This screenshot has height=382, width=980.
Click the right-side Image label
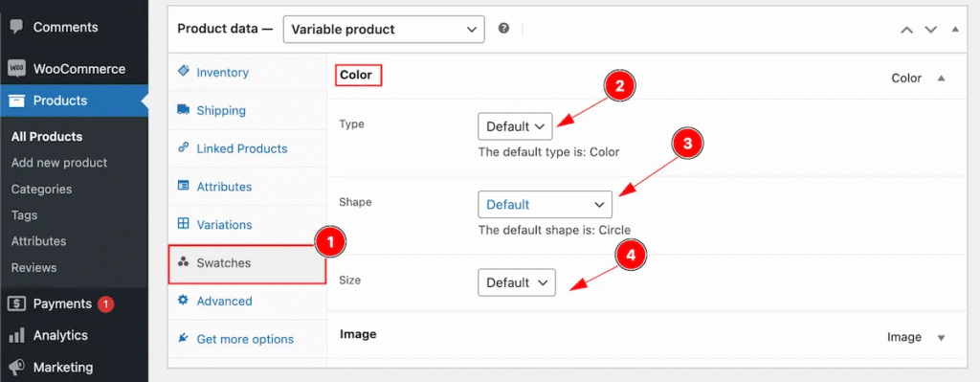904,338
